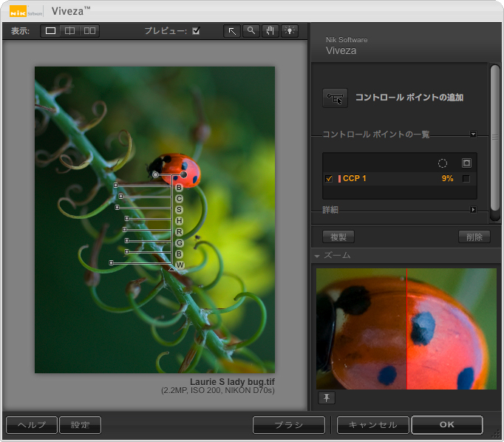The width and height of the screenshot is (504, 442).
Task: Click the R red label icon
Action: 179,232
